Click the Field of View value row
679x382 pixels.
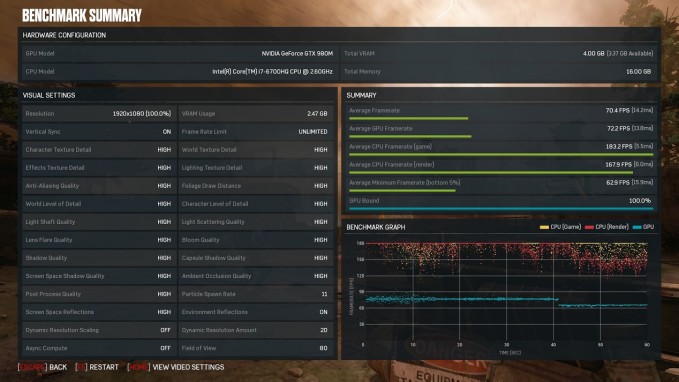coord(255,348)
